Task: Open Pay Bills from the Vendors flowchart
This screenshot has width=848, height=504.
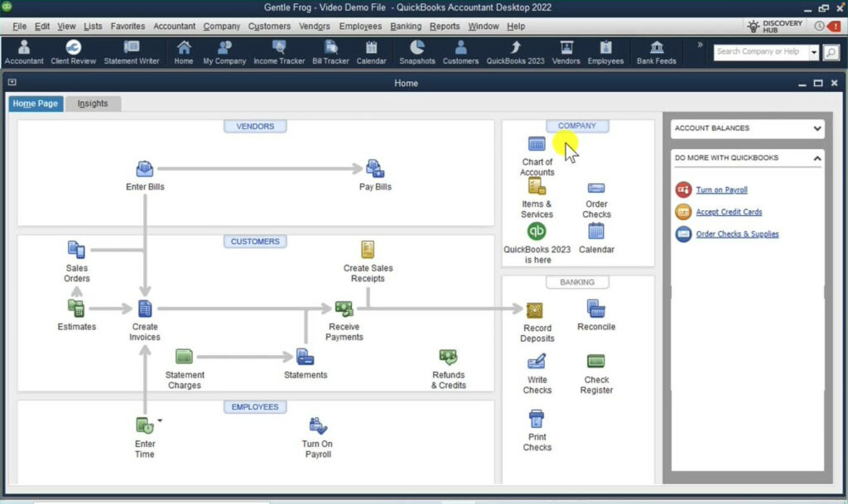Action: [374, 167]
